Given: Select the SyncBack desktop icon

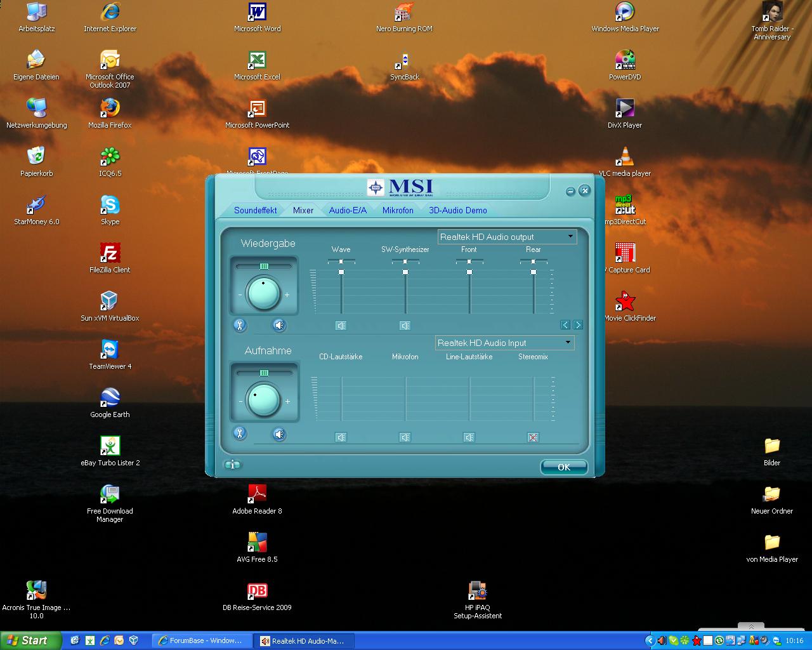Looking at the screenshot, I should pos(405,66).
